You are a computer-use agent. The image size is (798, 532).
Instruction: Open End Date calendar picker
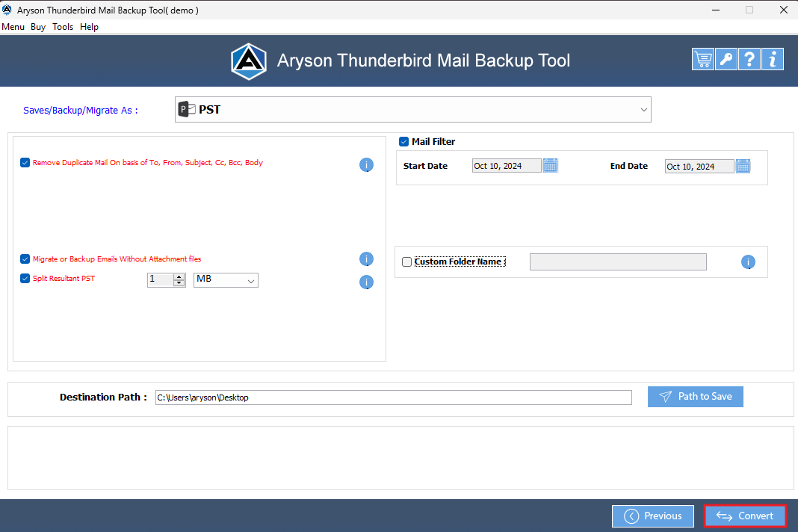[x=743, y=166]
